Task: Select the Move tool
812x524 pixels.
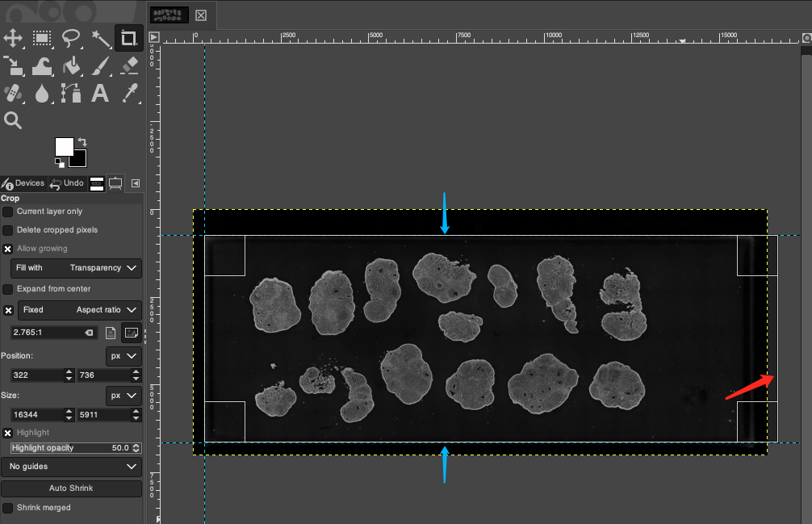Action: 14,38
